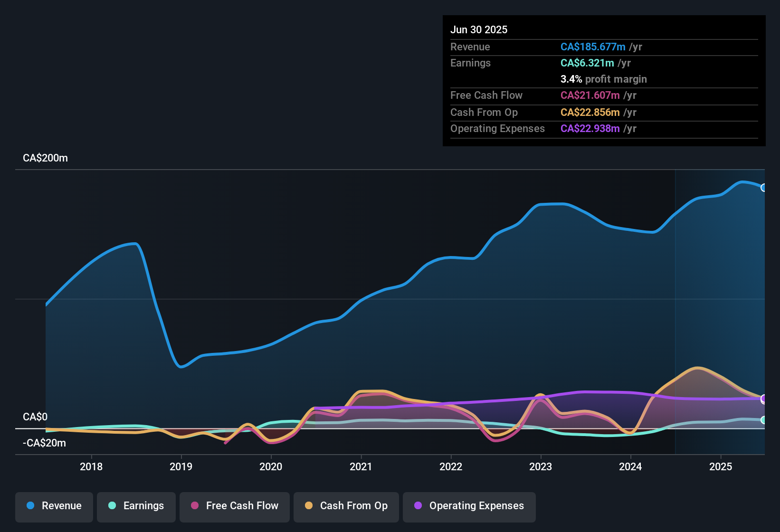This screenshot has width=780, height=532.
Task: Select the Revenue endpoint marker on chart
Action: pyautogui.click(x=764, y=188)
